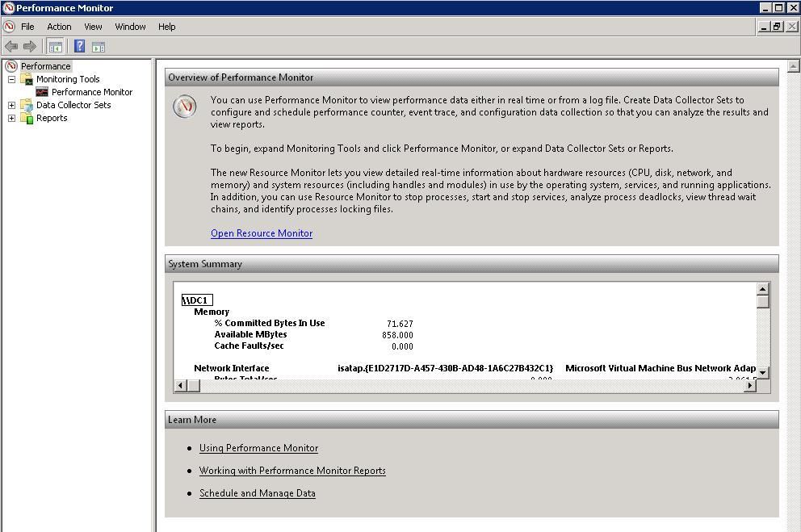Close the inner MMC child window
The height and width of the screenshot is (532, 801).
pyautogui.click(x=791, y=27)
